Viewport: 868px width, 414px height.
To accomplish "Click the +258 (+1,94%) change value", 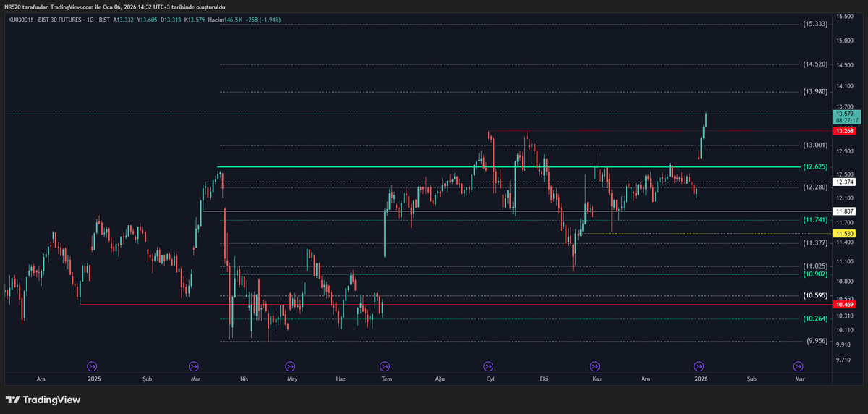I will tap(265, 20).
